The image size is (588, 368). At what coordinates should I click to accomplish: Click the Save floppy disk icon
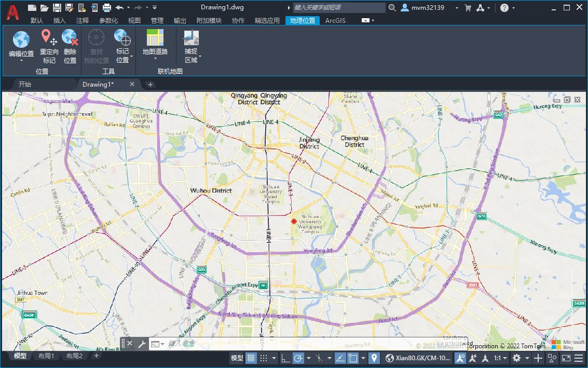pyautogui.click(x=57, y=7)
